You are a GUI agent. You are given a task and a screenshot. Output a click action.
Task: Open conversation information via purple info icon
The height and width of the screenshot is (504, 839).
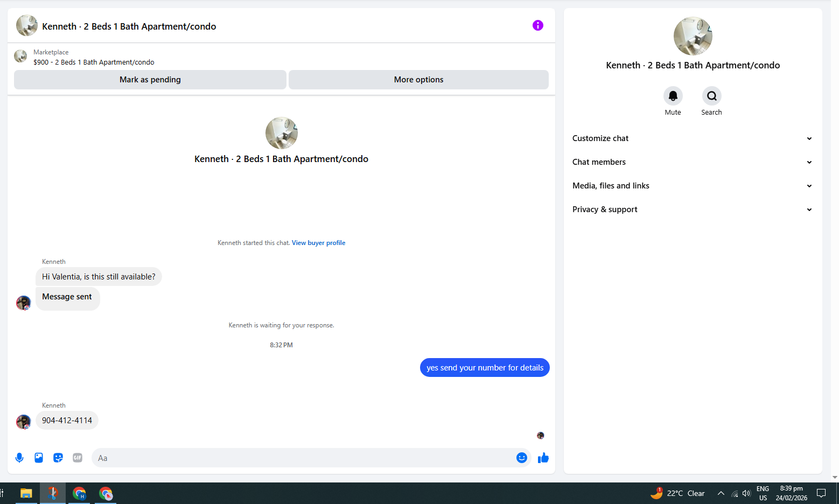[x=537, y=25]
